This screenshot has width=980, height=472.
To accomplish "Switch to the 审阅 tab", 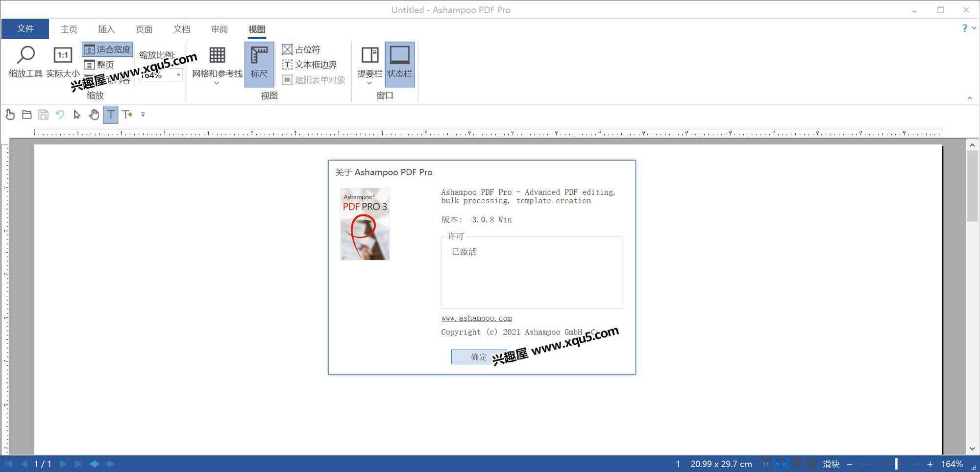I will pos(220,29).
